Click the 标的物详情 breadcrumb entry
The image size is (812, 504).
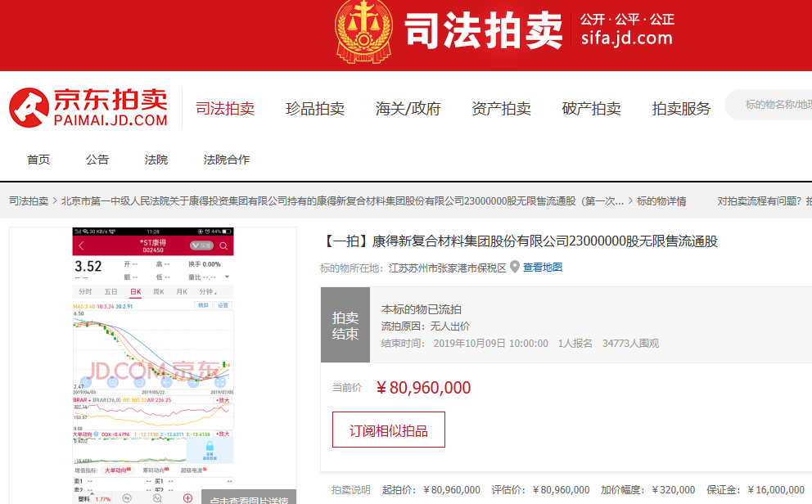[661, 200]
